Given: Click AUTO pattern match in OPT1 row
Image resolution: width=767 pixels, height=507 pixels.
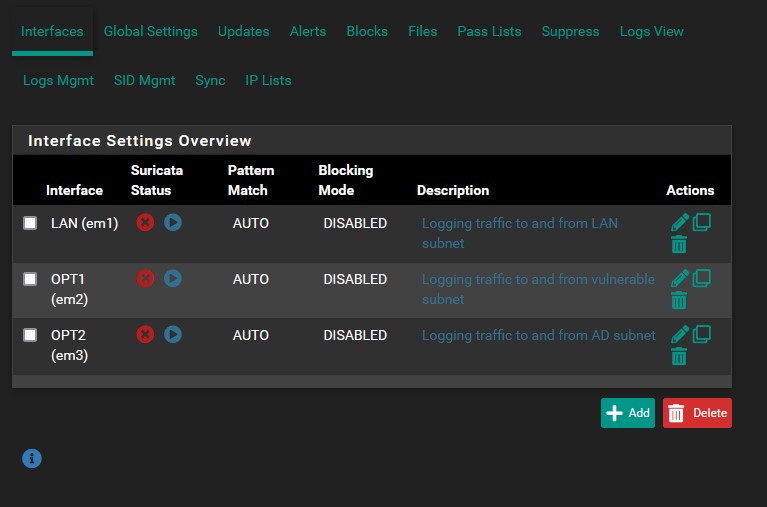Looking at the screenshot, I should pyautogui.click(x=250, y=279).
